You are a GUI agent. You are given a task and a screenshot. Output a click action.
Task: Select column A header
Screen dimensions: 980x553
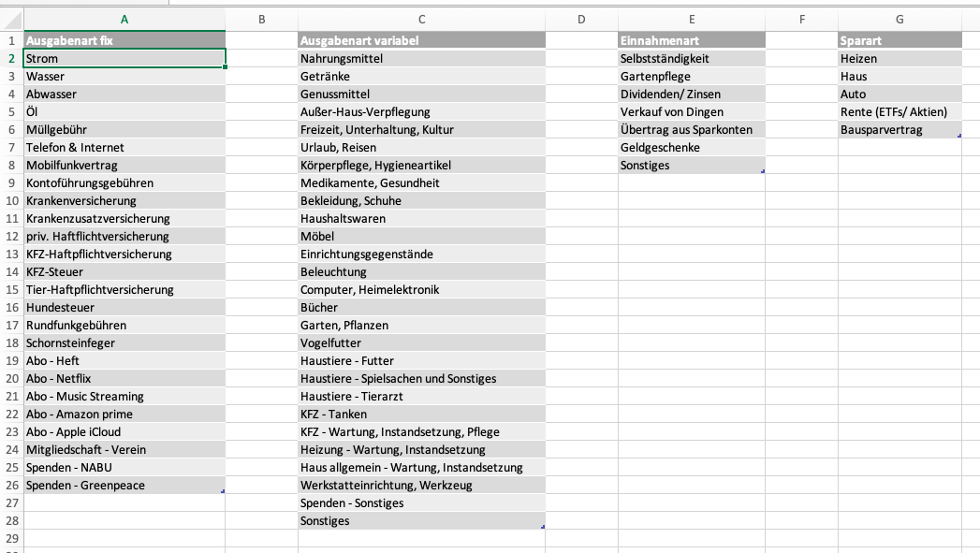pos(124,20)
